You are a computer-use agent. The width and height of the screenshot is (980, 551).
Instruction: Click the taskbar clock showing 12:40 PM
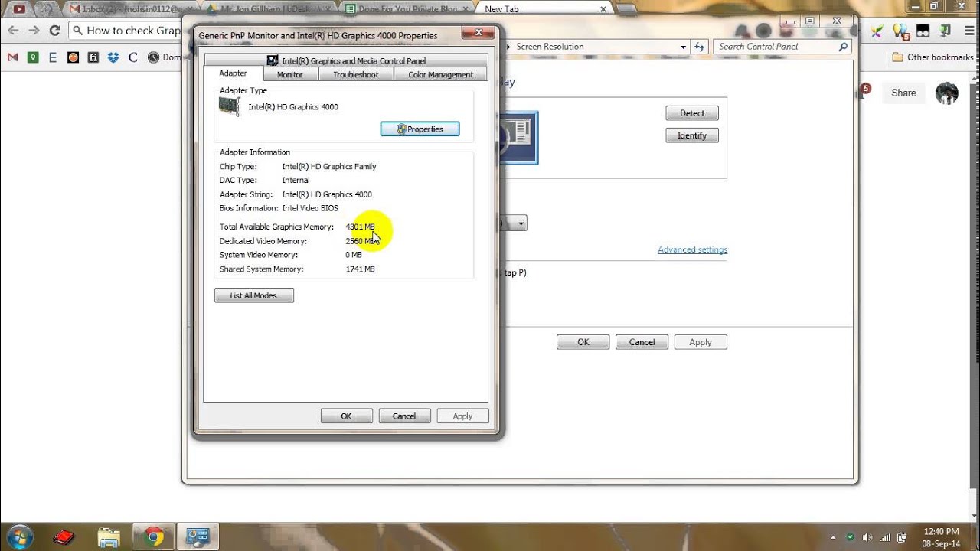pyautogui.click(x=941, y=537)
